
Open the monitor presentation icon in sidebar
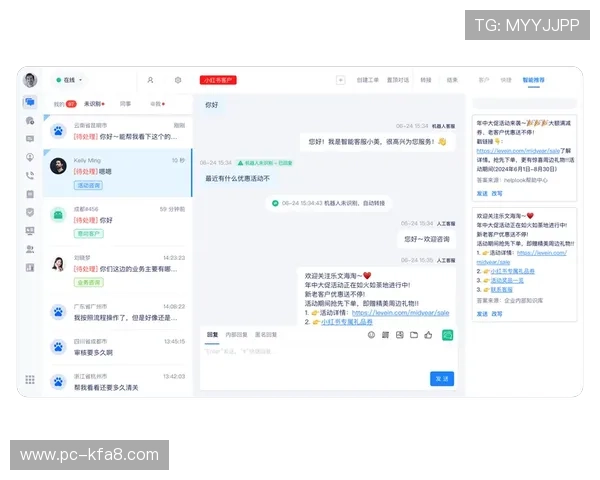(x=30, y=231)
